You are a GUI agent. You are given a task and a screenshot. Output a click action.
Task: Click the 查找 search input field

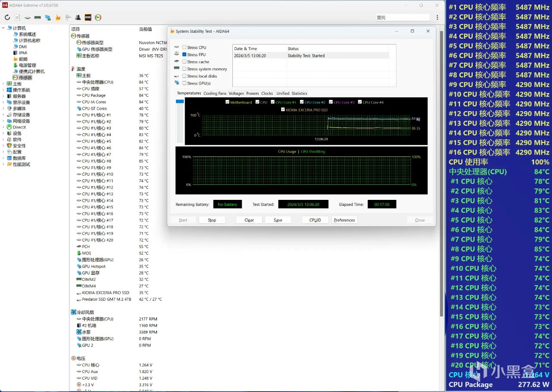point(402,18)
